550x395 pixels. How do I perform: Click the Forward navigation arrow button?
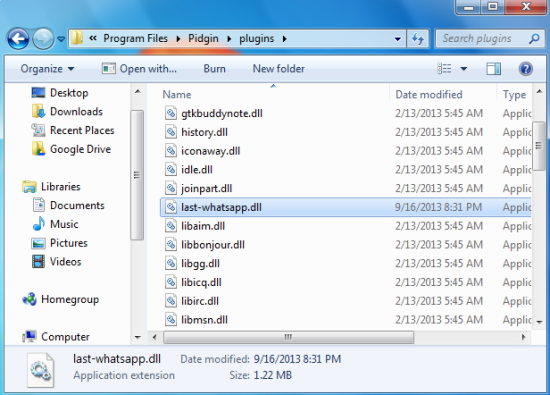(x=43, y=39)
